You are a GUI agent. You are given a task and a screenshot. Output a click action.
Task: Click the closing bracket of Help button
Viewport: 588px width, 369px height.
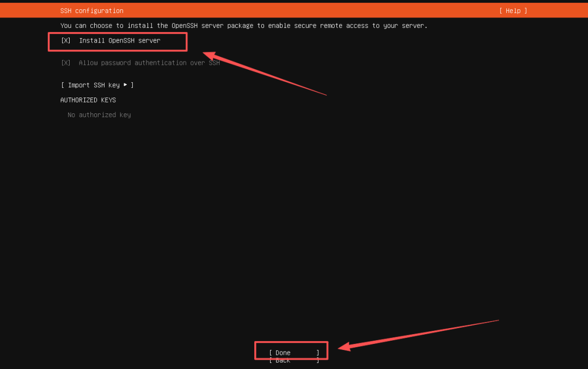525,11
